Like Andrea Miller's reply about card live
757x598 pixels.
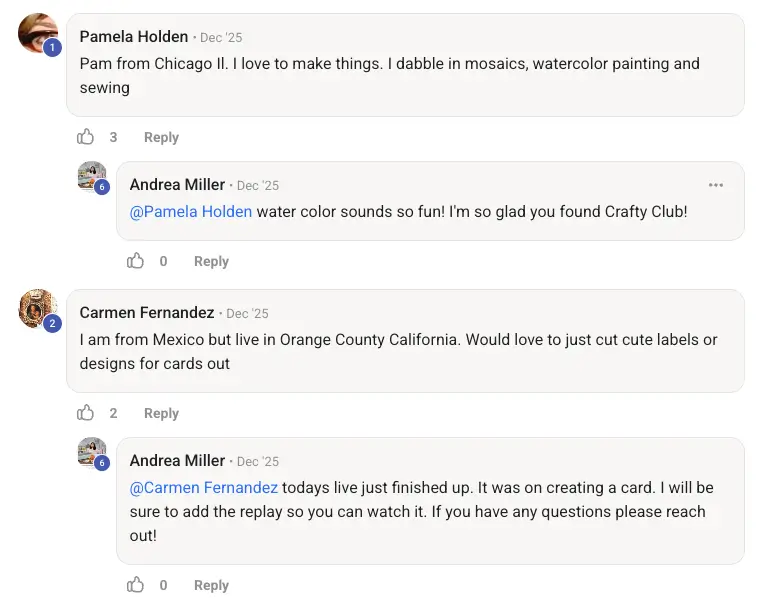(x=136, y=585)
